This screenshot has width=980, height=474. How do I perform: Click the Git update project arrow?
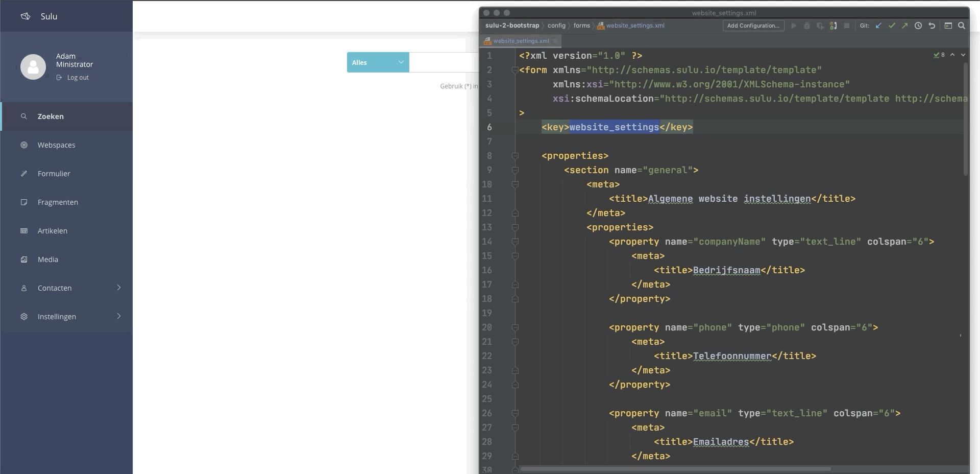(x=878, y=26)
